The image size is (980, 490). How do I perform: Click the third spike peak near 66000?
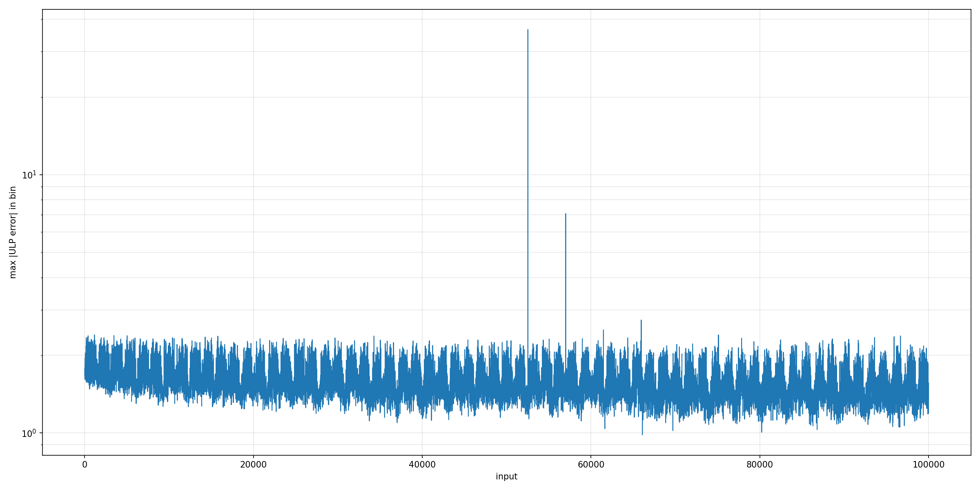pos(641,321)
